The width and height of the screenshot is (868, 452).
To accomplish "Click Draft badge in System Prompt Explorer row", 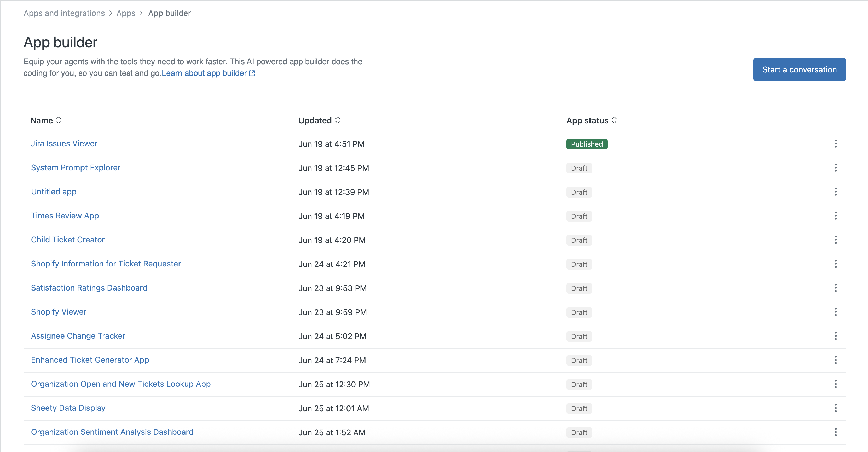I will pyautogui.click(x=579, y=168).
